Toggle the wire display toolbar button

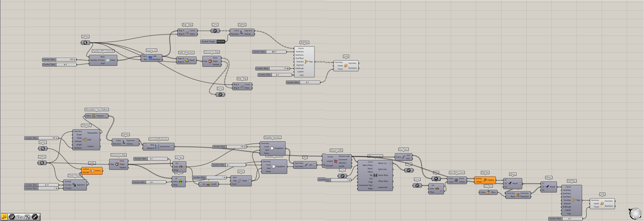pos(35,217)
